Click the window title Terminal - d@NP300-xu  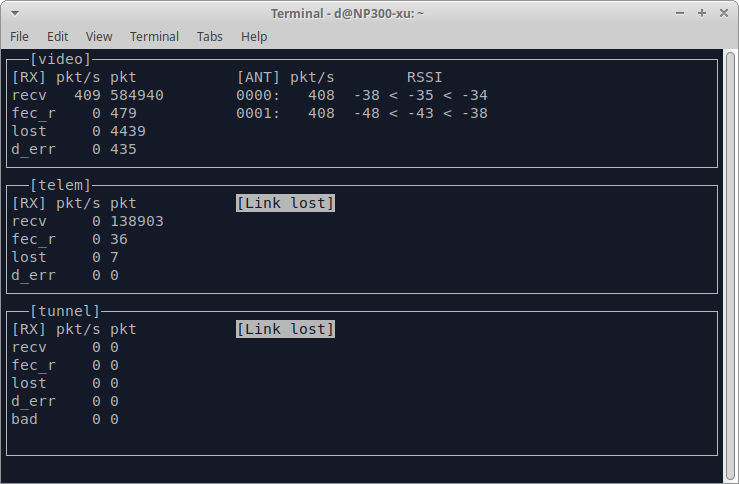[x=347, y=13]
